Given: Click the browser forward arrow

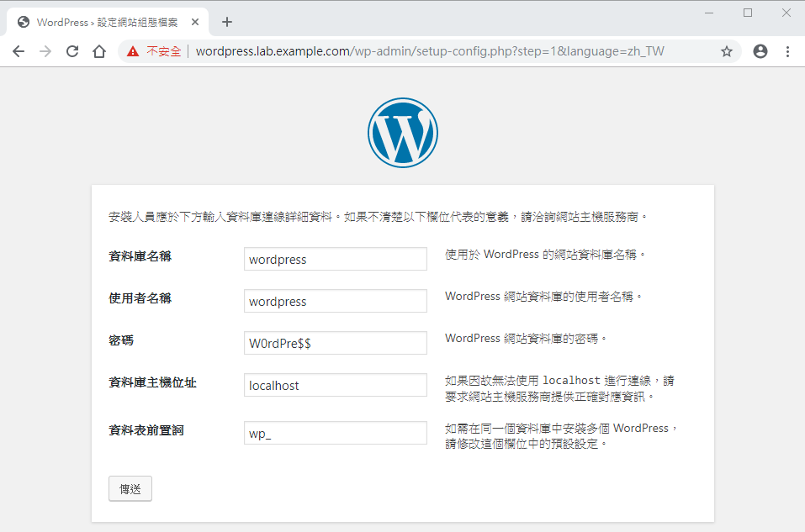Looking at the screenshot, I should tap(45, 51).
